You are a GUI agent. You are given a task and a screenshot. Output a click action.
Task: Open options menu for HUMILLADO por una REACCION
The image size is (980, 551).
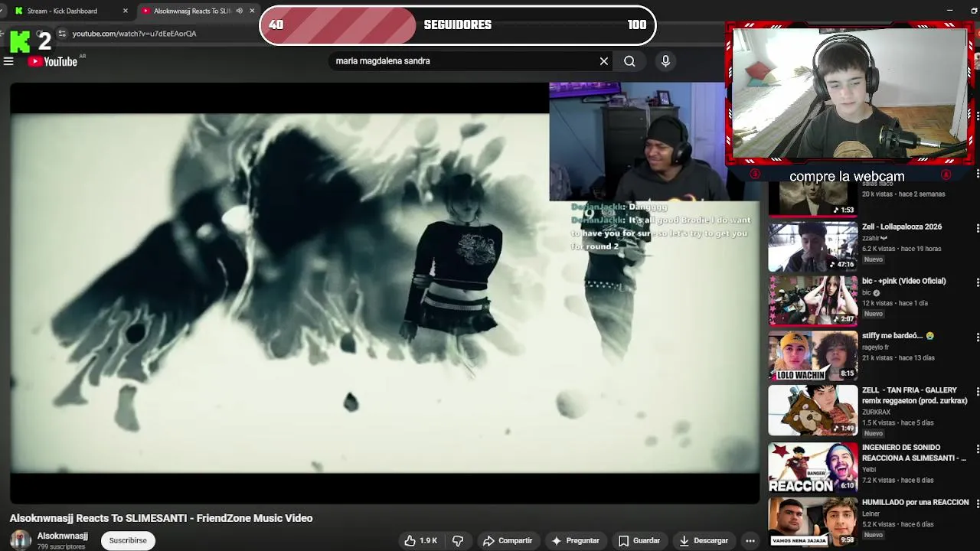click(977, 504)
